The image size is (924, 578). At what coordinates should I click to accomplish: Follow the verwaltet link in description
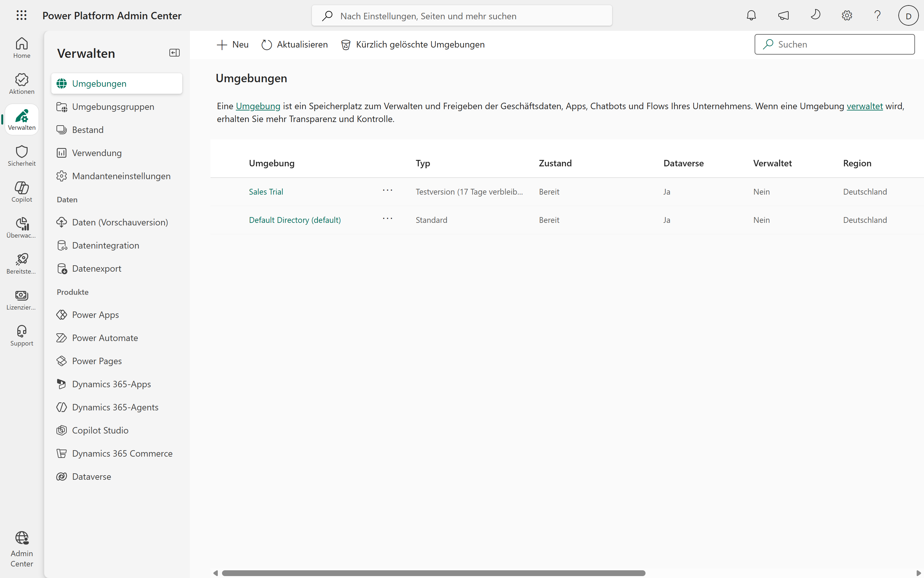coord(864,106)
